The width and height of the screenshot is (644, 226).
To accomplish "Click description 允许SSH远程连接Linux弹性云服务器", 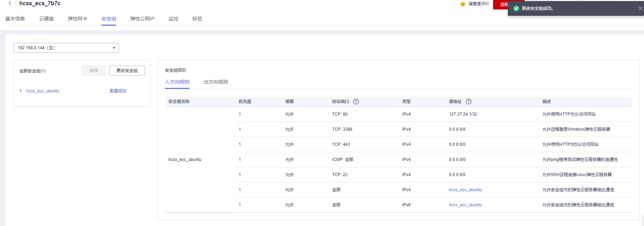I will tap(577, 175).
